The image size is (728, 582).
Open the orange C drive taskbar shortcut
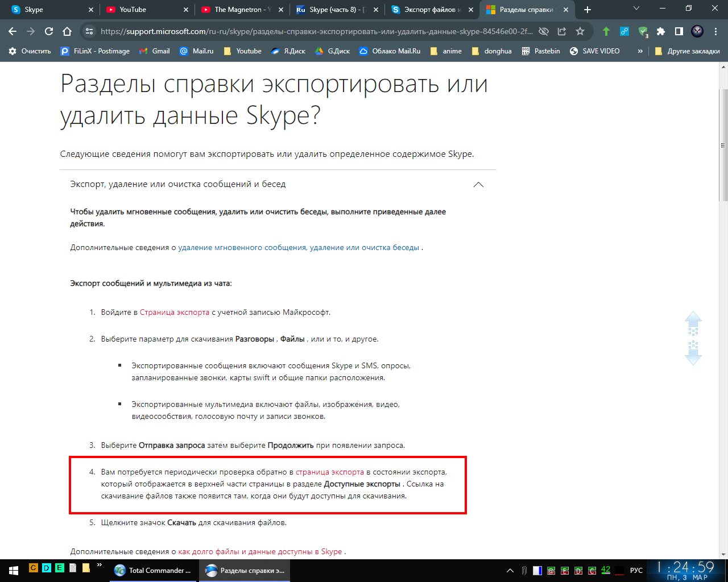33,567
